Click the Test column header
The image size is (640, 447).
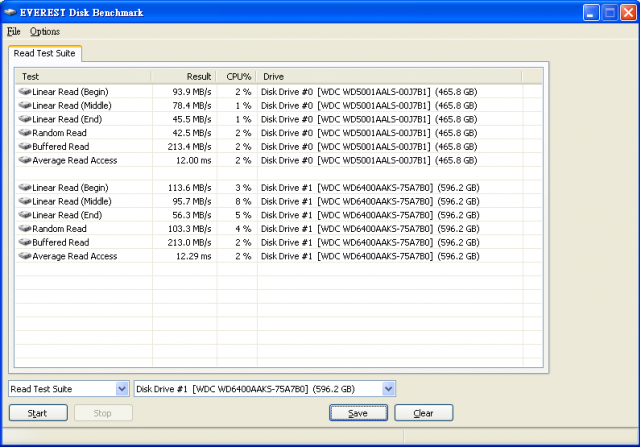[x=83, y=77]
